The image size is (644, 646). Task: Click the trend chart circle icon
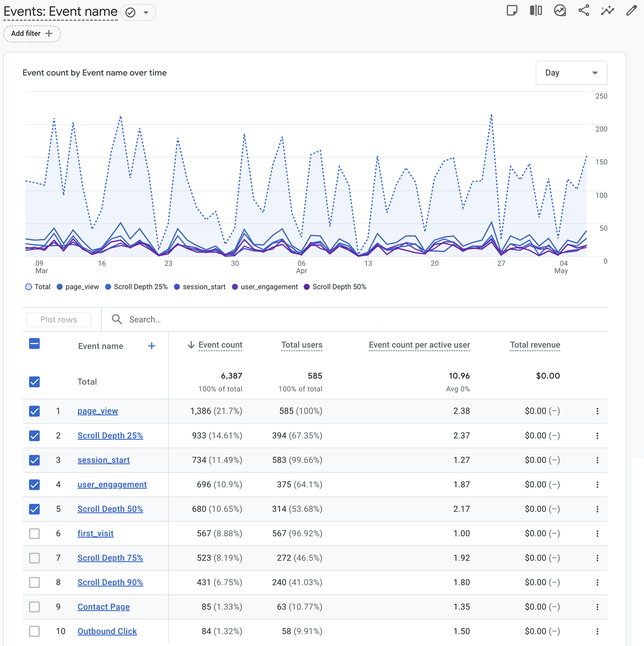pyautogui.click(x=560, y=11)
